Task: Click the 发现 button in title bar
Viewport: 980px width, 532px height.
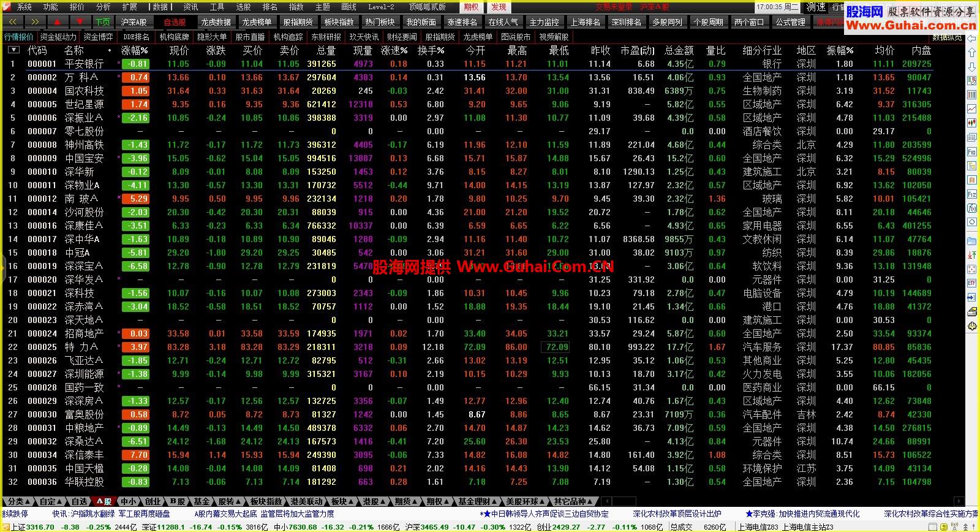Action: [x=499, y=7]
